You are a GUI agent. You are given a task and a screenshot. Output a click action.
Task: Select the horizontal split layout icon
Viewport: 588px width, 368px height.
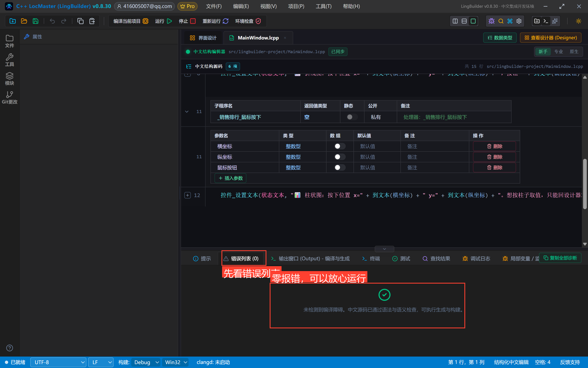coord(464,21)
